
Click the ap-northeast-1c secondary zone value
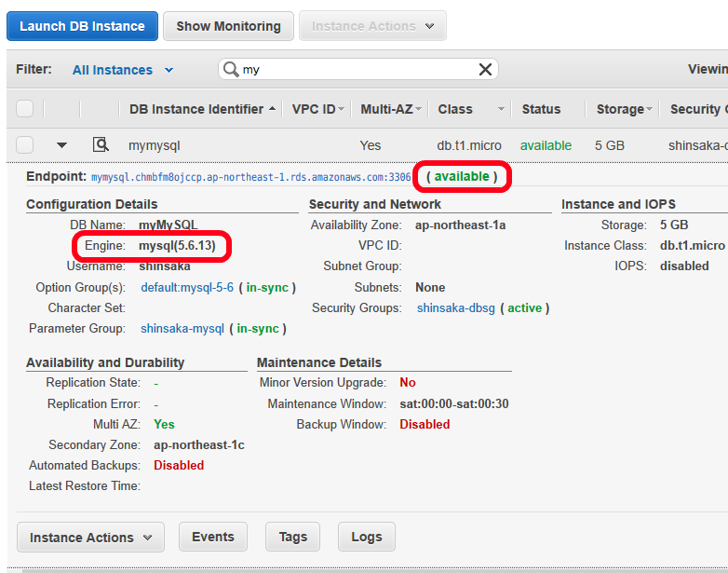point(198,444)
